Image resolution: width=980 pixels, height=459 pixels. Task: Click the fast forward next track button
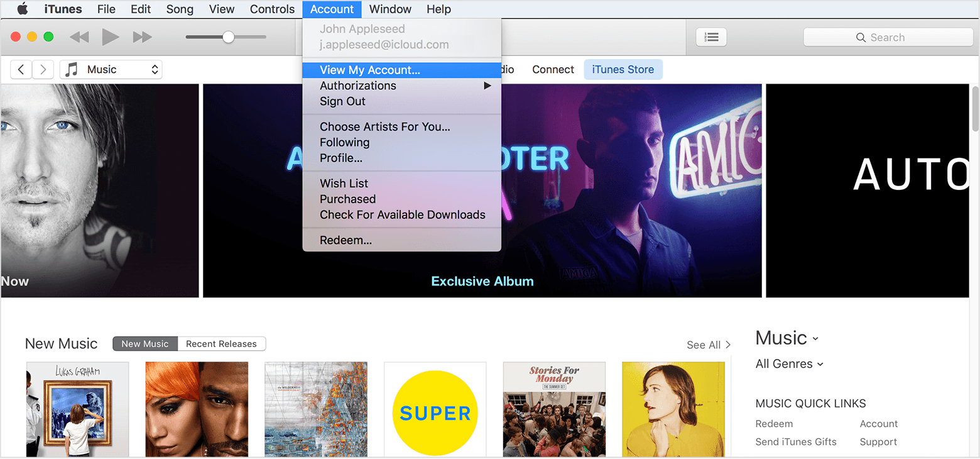click(143, 37)
